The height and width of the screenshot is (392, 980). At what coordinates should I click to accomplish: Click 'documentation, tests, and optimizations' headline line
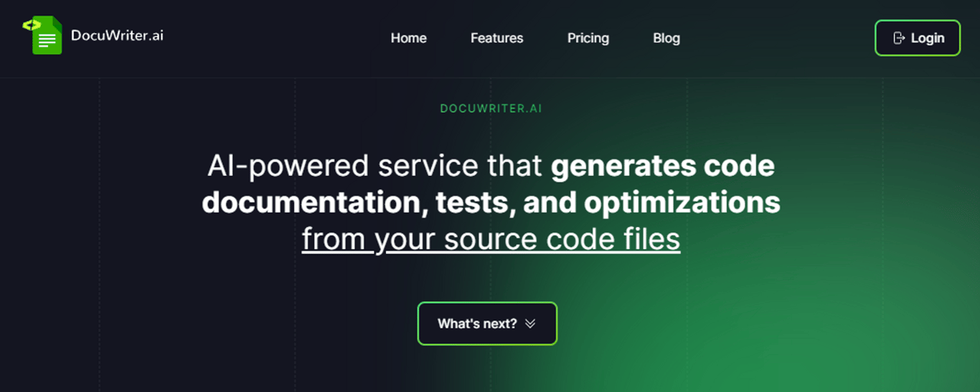491,203
